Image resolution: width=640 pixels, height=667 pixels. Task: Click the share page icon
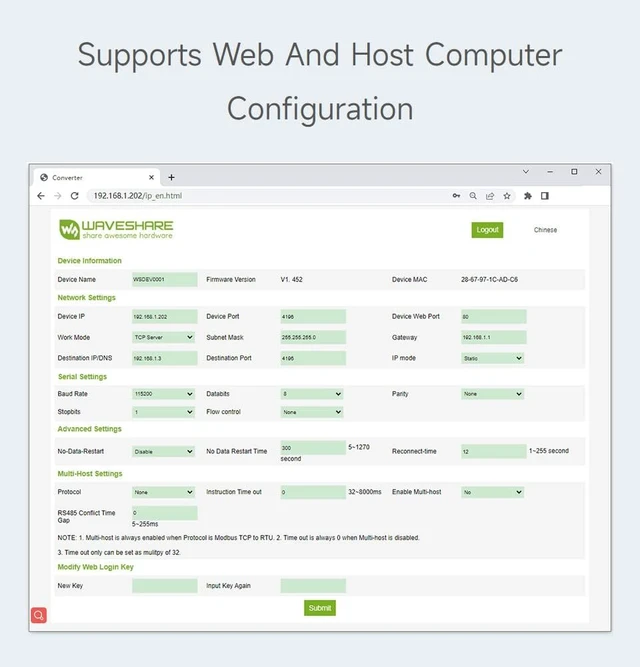[490, 196]
